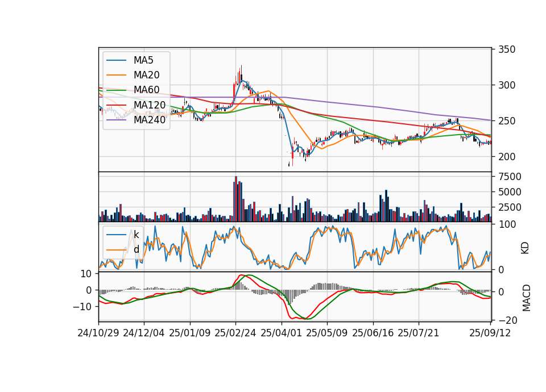The height and width of the screenshot is (392, 546).
Task: Click the 7500 volume axis label
Action: click(510, 177)
